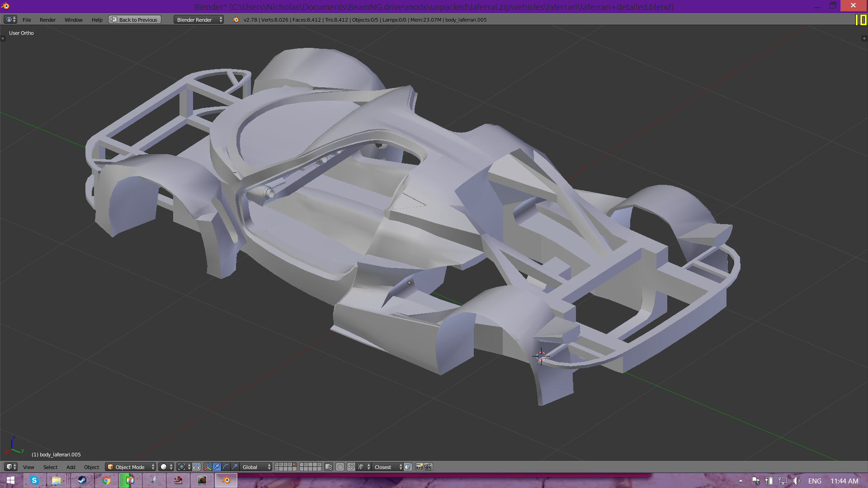Click the Verts:8,026 statistic in header
The width and height of the screenshot is (868, 488).
pos(275,20)
